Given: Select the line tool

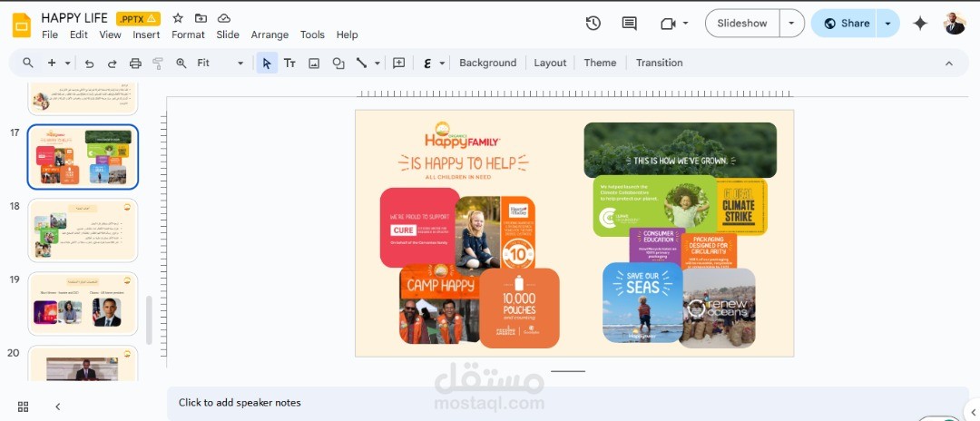Looking at the screenshot, I should 361,64.
